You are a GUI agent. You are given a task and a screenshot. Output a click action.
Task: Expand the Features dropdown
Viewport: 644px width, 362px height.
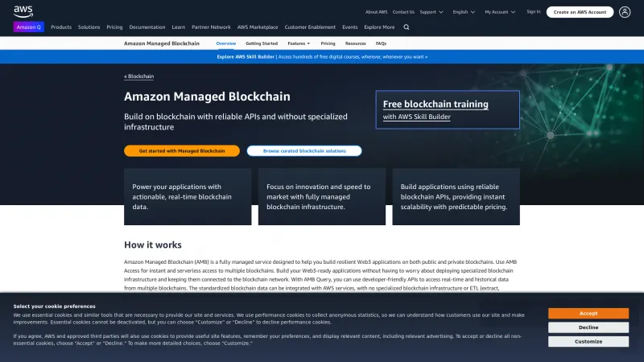299,43
